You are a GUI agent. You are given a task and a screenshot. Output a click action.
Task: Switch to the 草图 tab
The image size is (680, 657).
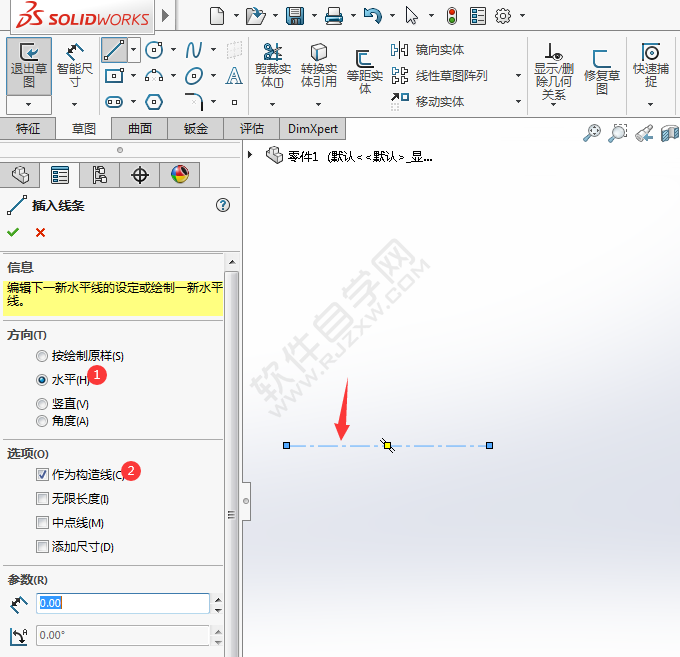point(83,129)
